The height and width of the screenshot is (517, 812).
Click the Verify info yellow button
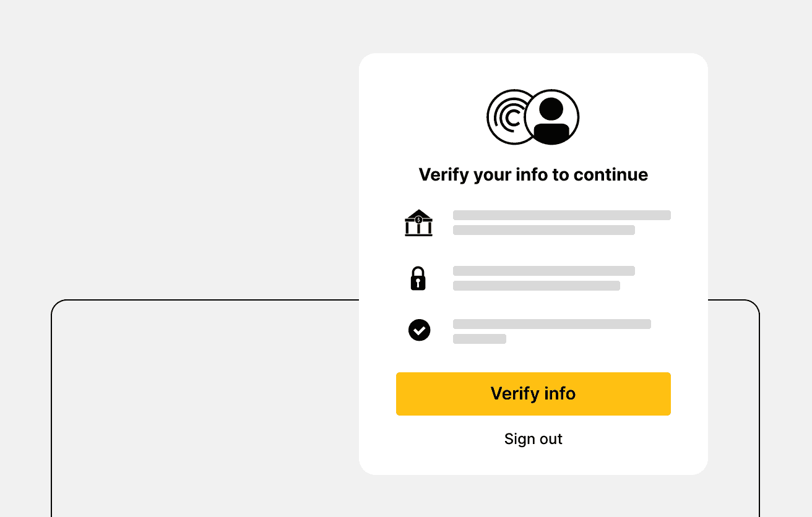tap(533, 394)
